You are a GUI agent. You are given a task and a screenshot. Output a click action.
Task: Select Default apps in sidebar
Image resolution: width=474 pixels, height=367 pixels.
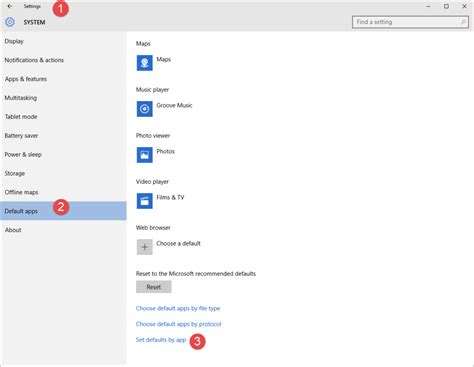point(63,211)
